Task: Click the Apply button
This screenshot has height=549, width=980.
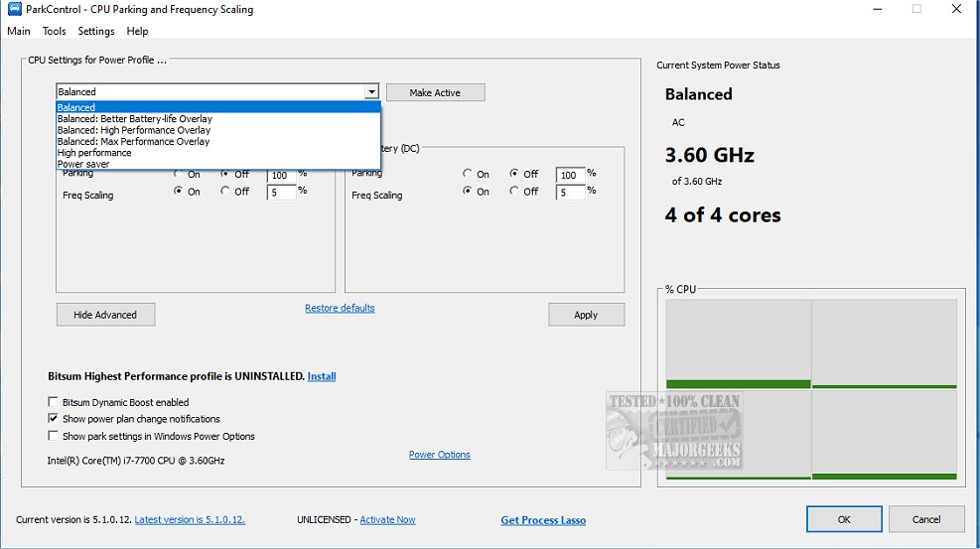Action: [x=586, y=315]
